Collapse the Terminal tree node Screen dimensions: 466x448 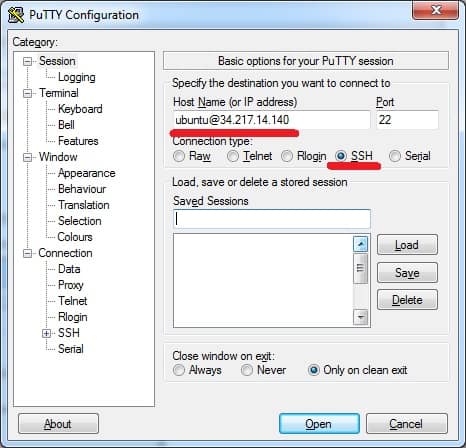pyautogui.click(x=27, y=93)
